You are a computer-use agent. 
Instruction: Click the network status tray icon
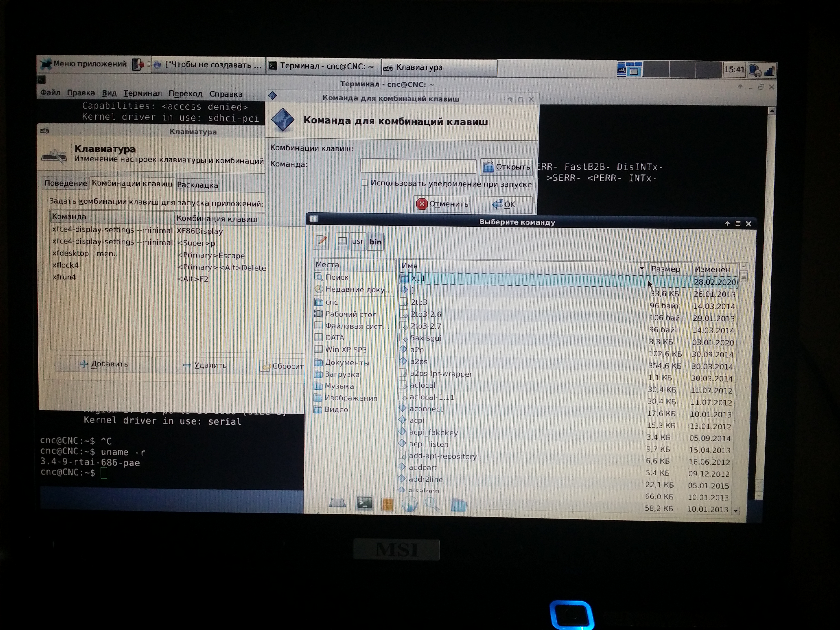coord(769,71)
